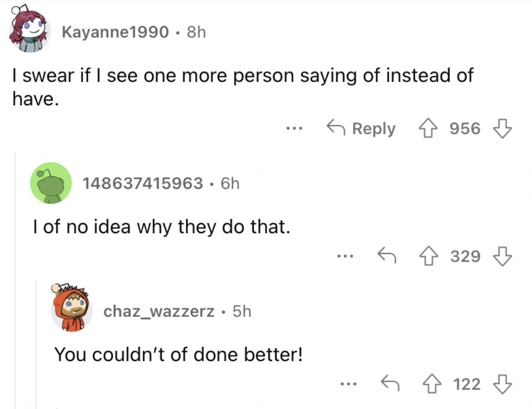
Task: Open more options for Kayanne1990's comment
Action: [294, 129]
